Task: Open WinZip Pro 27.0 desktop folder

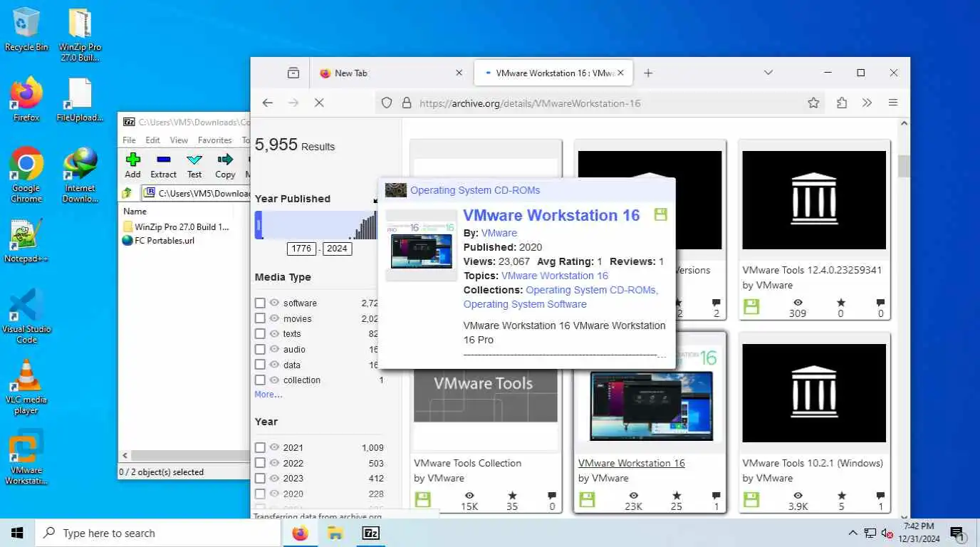Action: click(x=80, y=34)
